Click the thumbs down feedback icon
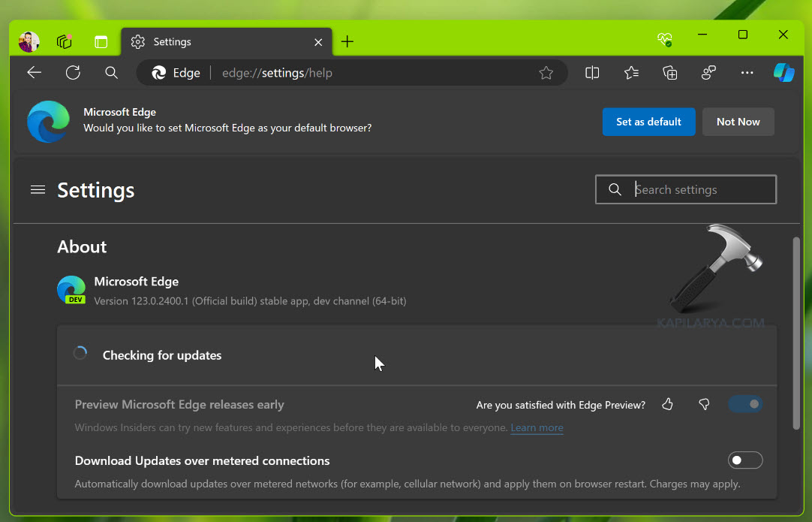Viewport: 812px width, 522px height. pos(704,405)
